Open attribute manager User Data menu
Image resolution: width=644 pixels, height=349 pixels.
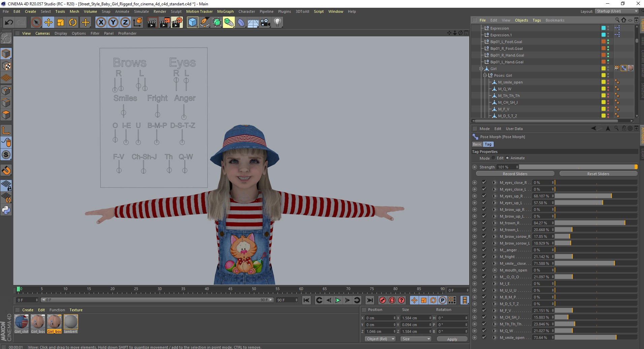(514, 129)
